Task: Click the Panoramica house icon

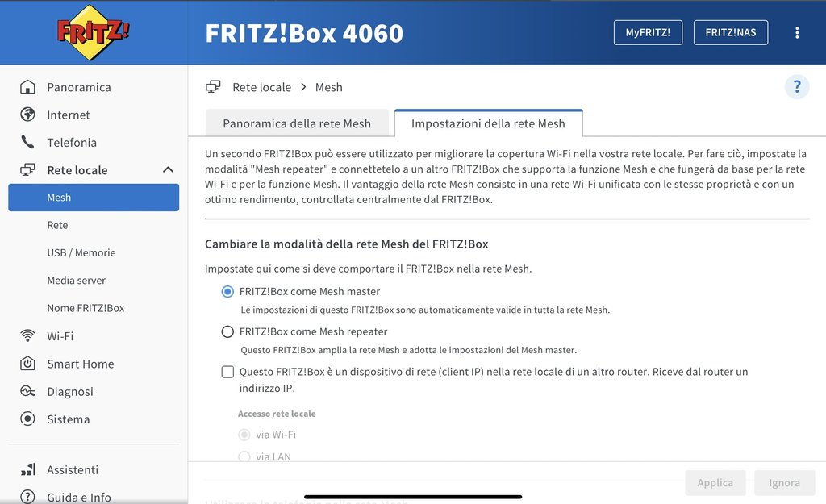Action: [x=28, y=87]
